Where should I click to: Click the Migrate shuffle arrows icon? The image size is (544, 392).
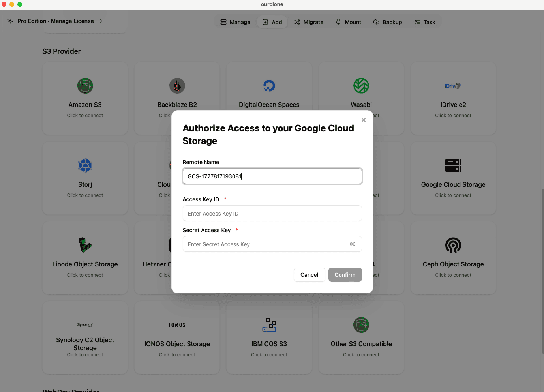tap(297, 22)
